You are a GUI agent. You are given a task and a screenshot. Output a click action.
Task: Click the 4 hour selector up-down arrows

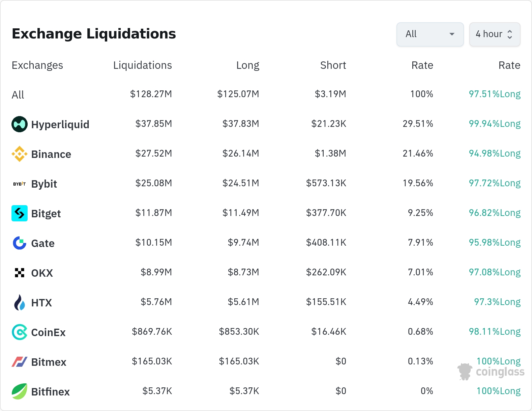coord(510,34)
